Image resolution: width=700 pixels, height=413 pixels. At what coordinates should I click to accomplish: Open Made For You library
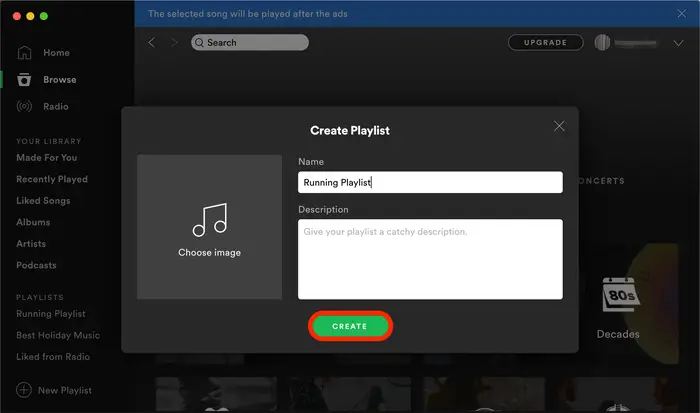pos(46,158)
